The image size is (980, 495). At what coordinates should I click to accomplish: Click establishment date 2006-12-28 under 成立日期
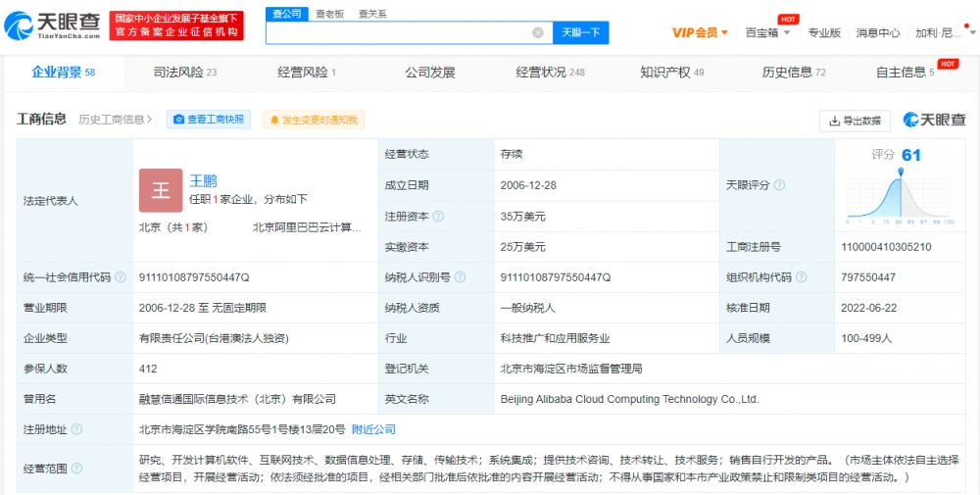point(528,185)
